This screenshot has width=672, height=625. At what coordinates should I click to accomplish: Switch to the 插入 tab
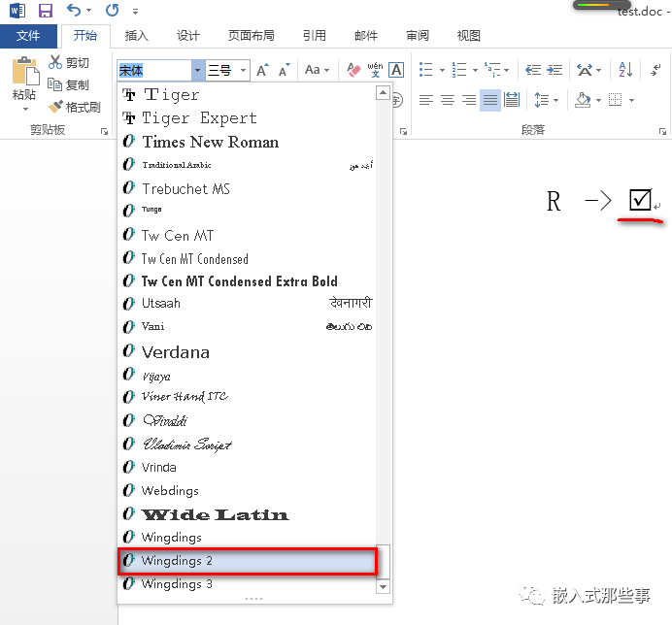click(x=136, y=36)
